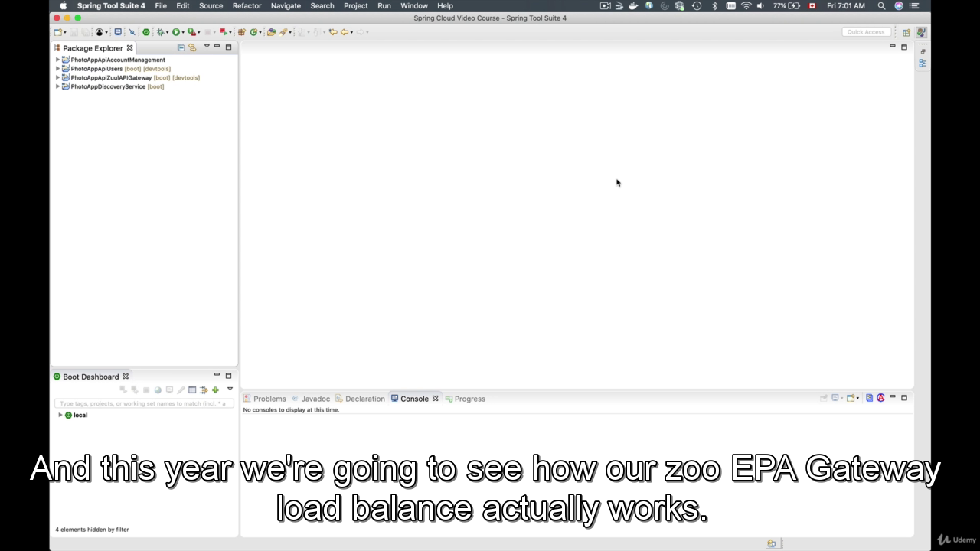Click the Outline view icon in right trim
Image resolution: width=980 pixels, height=551 pixels.
point(923,64)
